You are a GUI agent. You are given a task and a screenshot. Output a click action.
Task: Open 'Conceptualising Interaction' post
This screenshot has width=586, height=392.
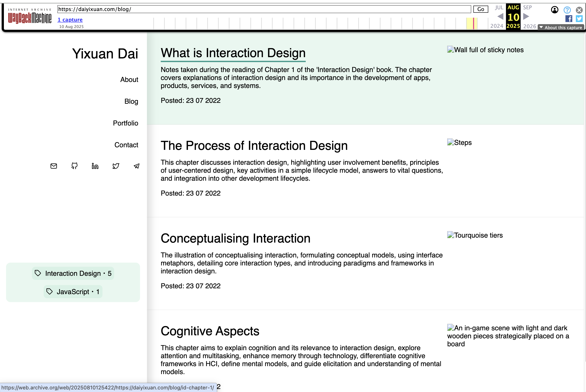pyautogui.click(x=236, y=238)
